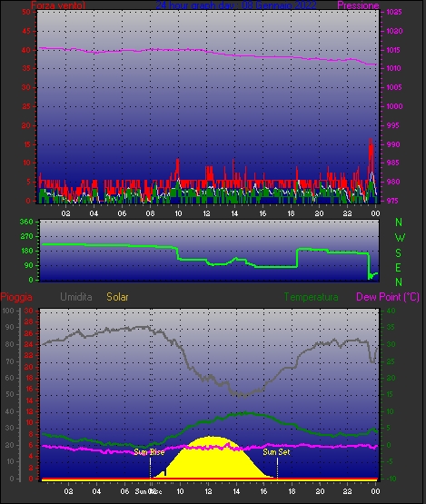
Task: Click the Pressione legend label
Action: [358, 5]
